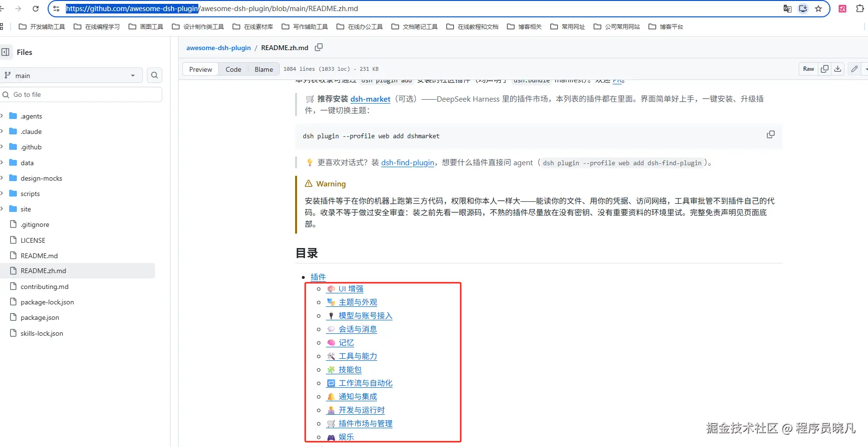Viewport: 868px width, 447px height.
Task: Jump to the 记忆 section
Action: click(x=340, y=342)
